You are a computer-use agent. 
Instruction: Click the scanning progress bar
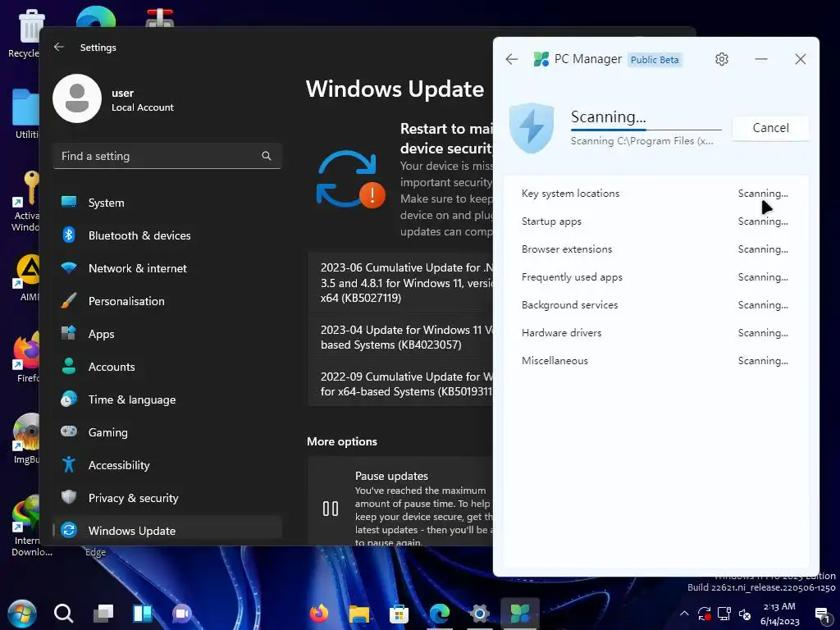646,130
